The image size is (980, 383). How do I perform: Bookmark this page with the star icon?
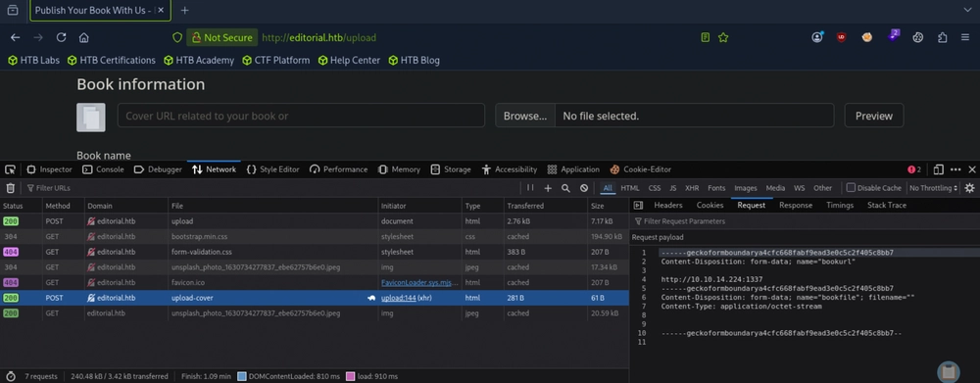[x=723, y=37]
